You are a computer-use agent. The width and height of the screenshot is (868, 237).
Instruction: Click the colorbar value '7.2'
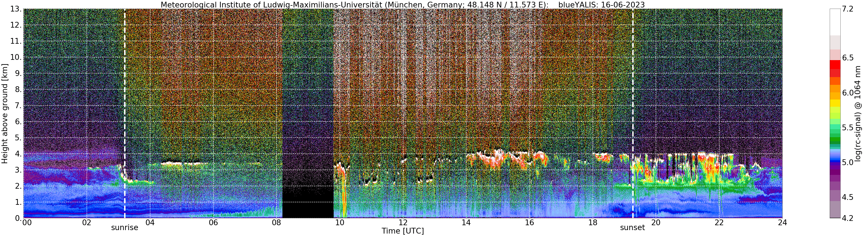tap(848, 9)
